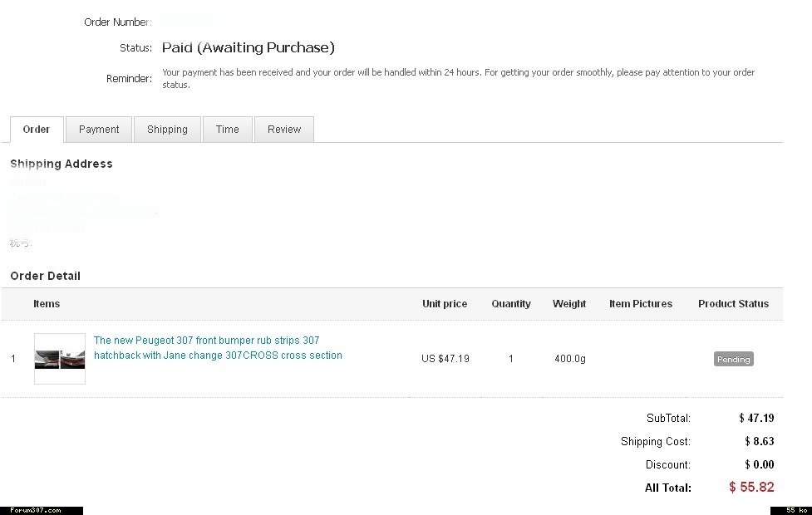Click the Unit price column header
Viewport: 812px width, 515px height.
coord(445,304)
